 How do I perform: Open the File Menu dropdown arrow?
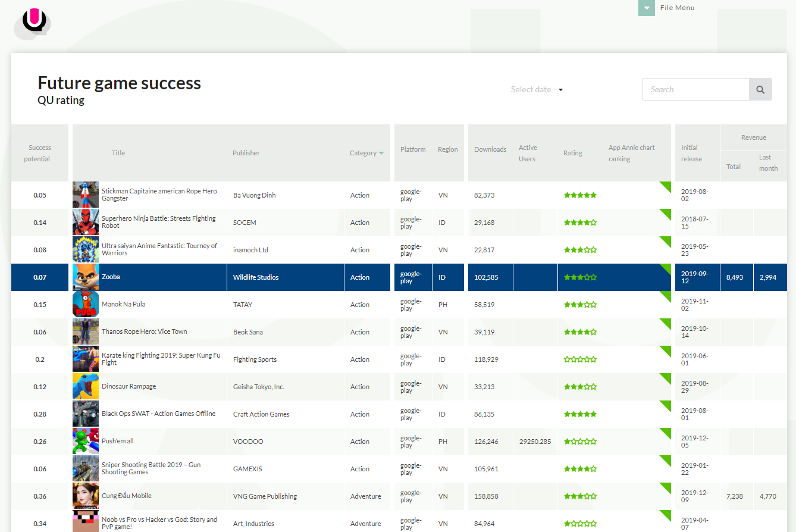647,8
